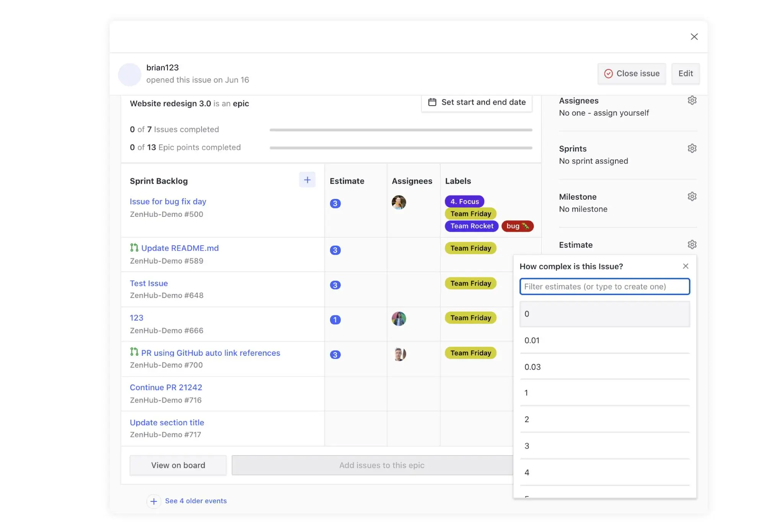
Task: Open Issue for bug fix day link
Action: pyautogui.click(x=168, y=202)
